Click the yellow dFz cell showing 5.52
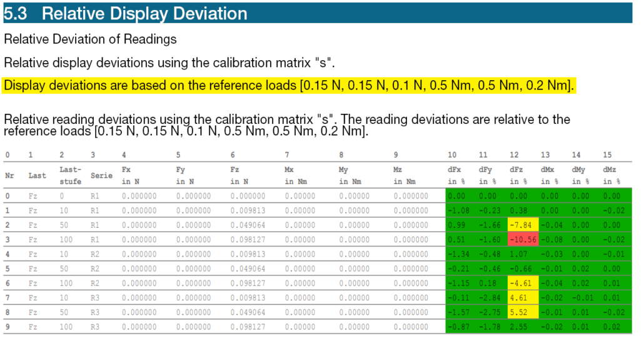644x338 pixels. pos(523,312)
